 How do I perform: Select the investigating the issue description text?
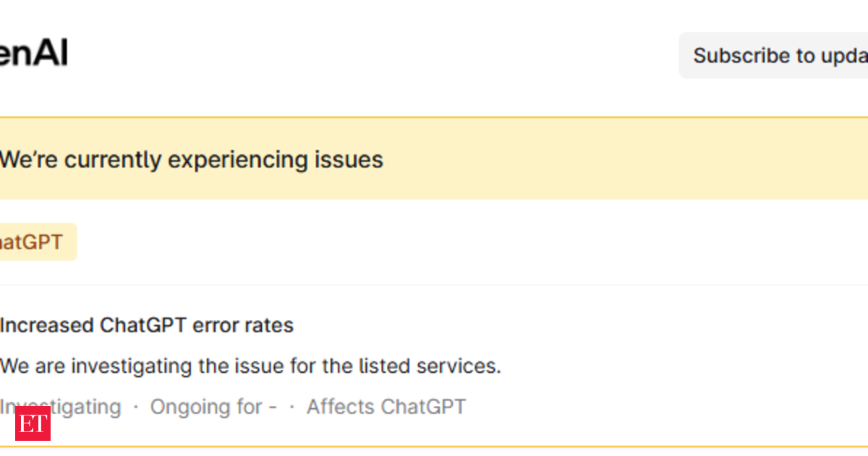(x=250, y=366)
